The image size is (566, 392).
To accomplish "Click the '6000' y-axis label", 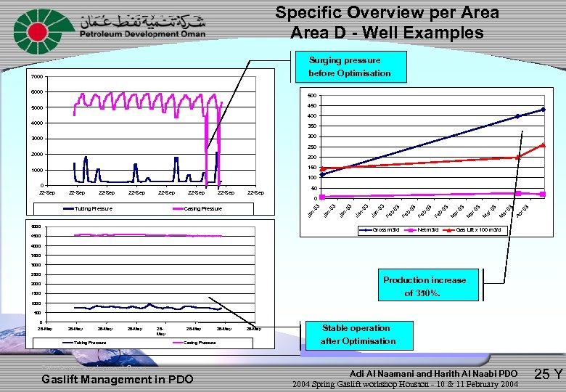I will [x=37, y=92].
